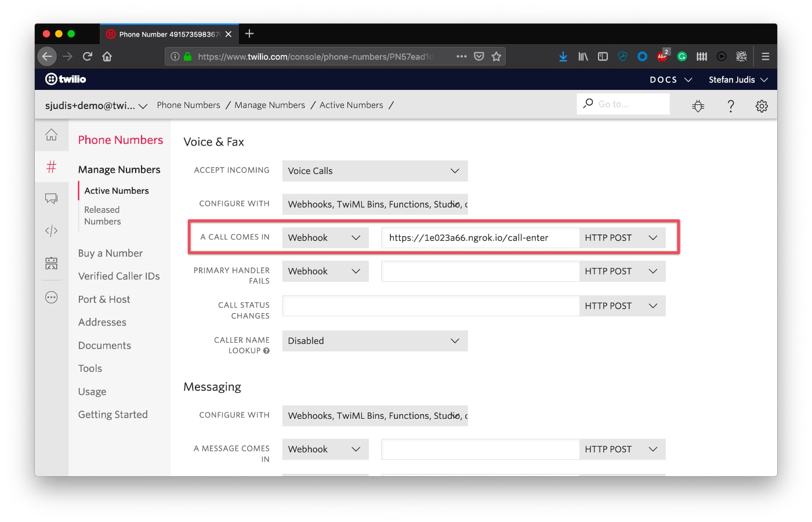The image size is (812, 522).
Task: Click the call-enter webhook URL field
Action: (480, 238)
